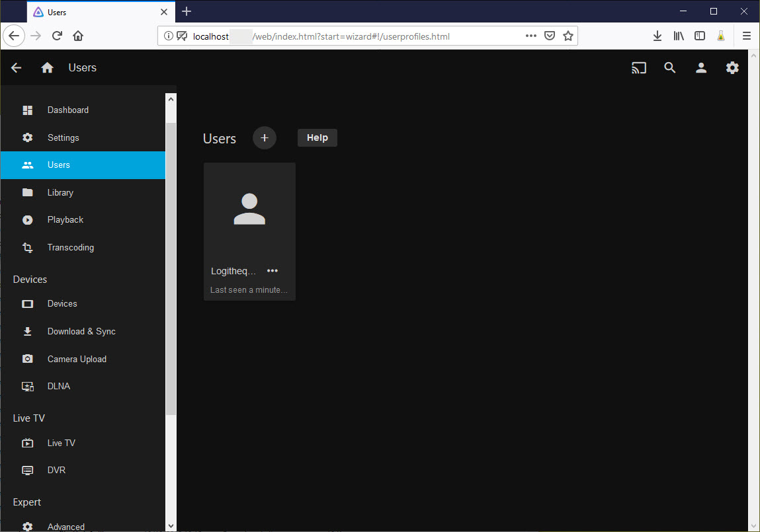This screenshot has height=532, width=760.
Task: Open the Cast to device menu
Action: point(638,67)
